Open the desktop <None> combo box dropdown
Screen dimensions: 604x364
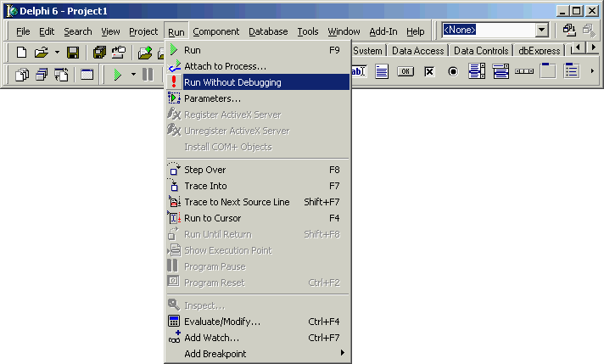tap(541, 30)
